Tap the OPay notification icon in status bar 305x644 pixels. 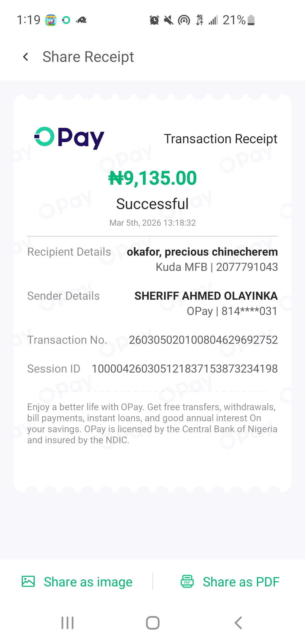(x=66, y=20)
